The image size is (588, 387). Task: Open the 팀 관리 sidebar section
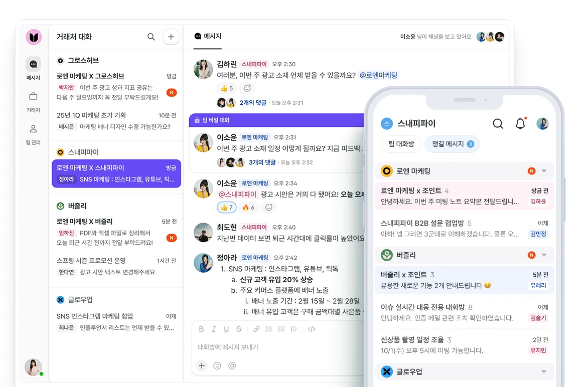pyautogui.click(x=34, y=134)
